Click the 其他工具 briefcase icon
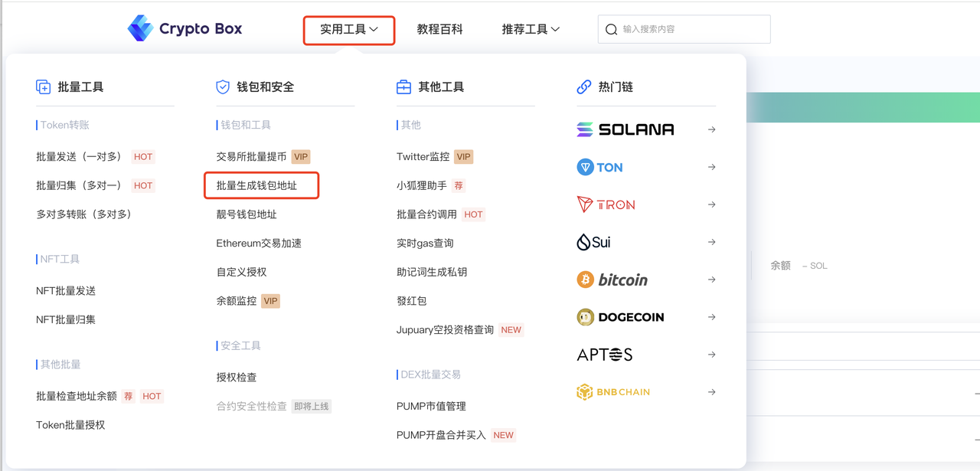The image size is (980, 471). tap(403, 87)
